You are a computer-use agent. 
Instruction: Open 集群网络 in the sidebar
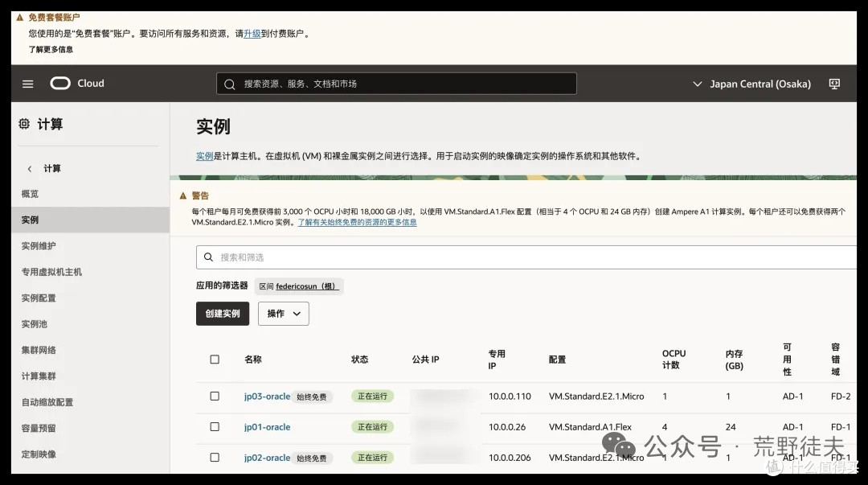pyautogui.click(x=39, y=351)
